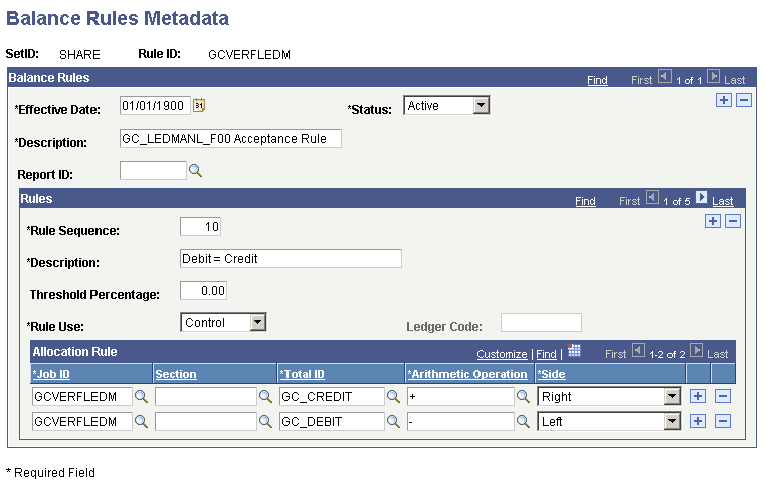The image size is (766, 488).
Task: Edit the Rule Sequence field
Action: 200,227
